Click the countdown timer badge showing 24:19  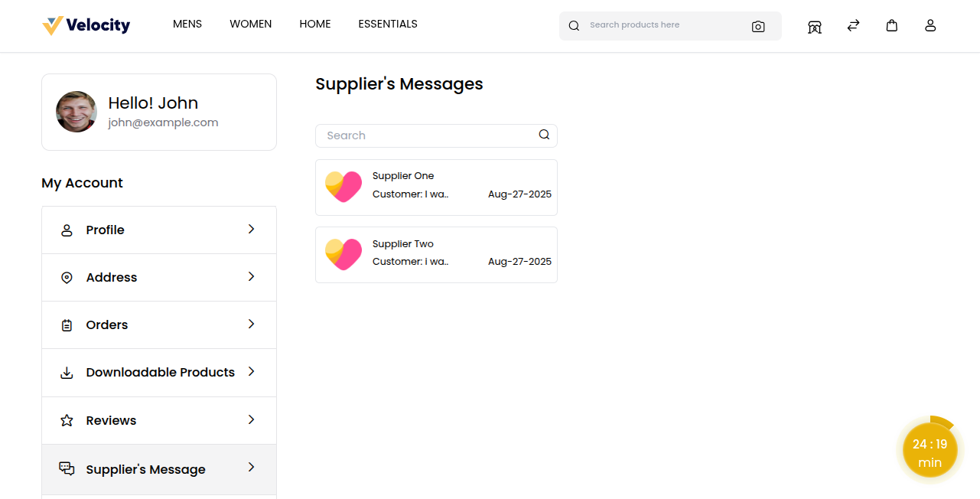point(930,449)
